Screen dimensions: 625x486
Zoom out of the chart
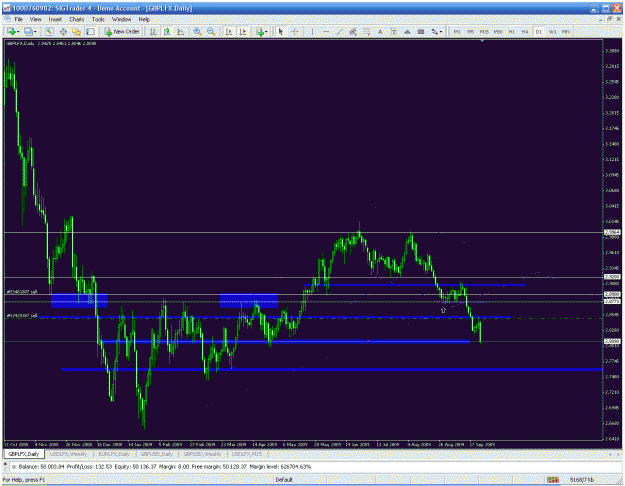pyautogui.click(x=211, y=31)
